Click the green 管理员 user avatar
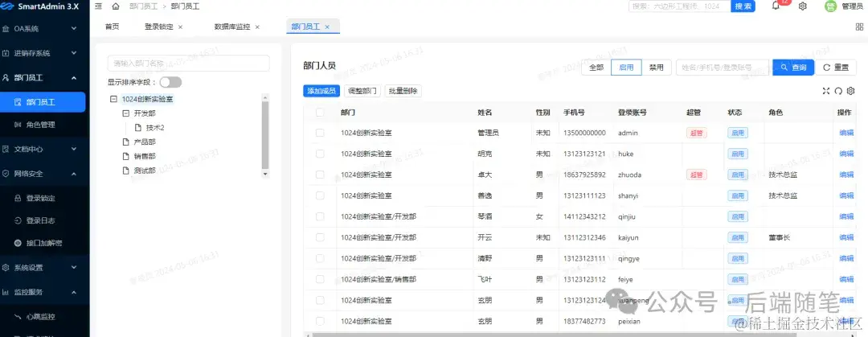The image size is (868, 337). coord(829,6)
